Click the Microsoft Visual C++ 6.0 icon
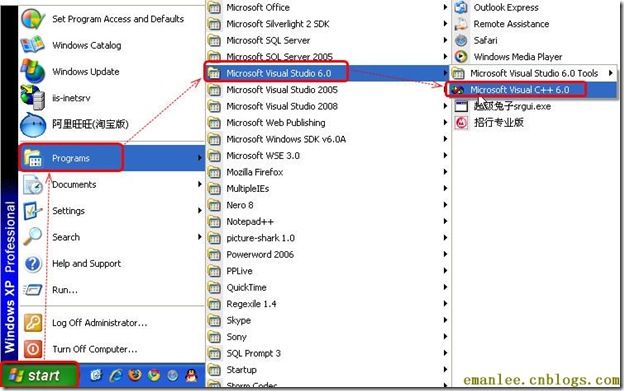 click(x=458, y=90)
